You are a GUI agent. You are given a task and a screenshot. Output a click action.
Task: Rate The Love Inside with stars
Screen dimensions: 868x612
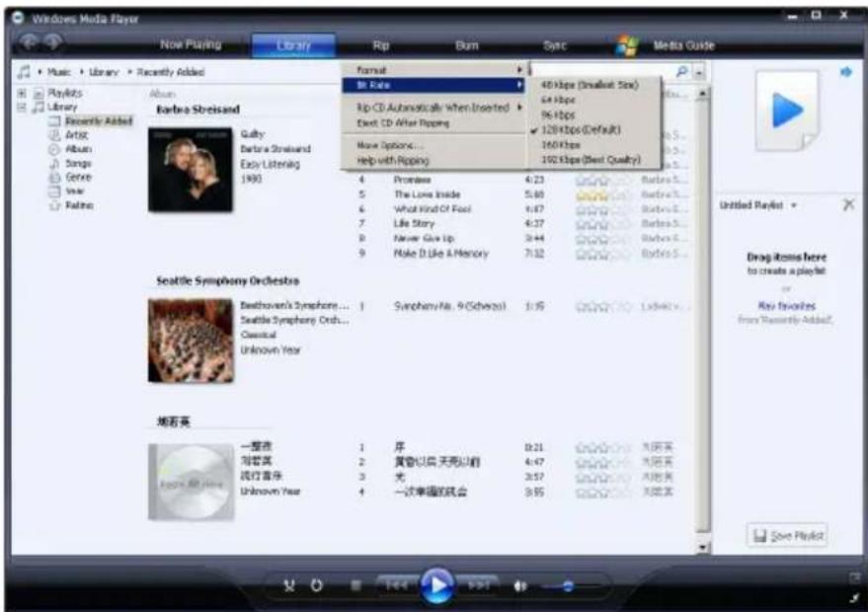click(x=602, y=194)
